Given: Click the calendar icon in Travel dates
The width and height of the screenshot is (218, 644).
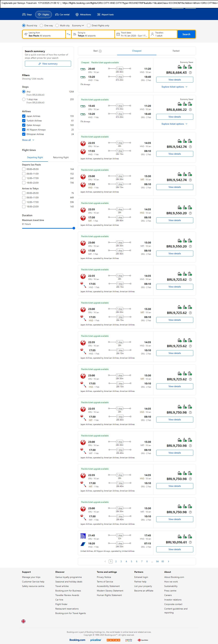Looking at the screenshot, I should 118,34.
